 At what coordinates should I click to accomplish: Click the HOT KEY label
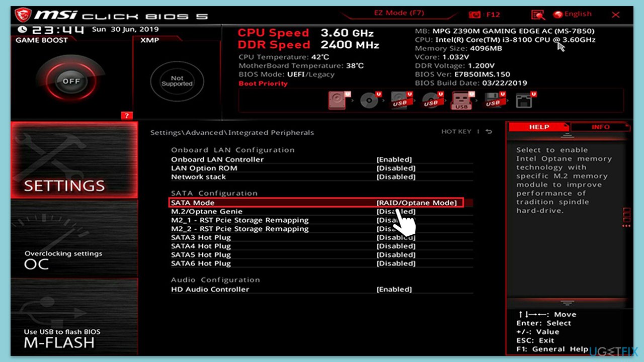(x=456, y=132)
